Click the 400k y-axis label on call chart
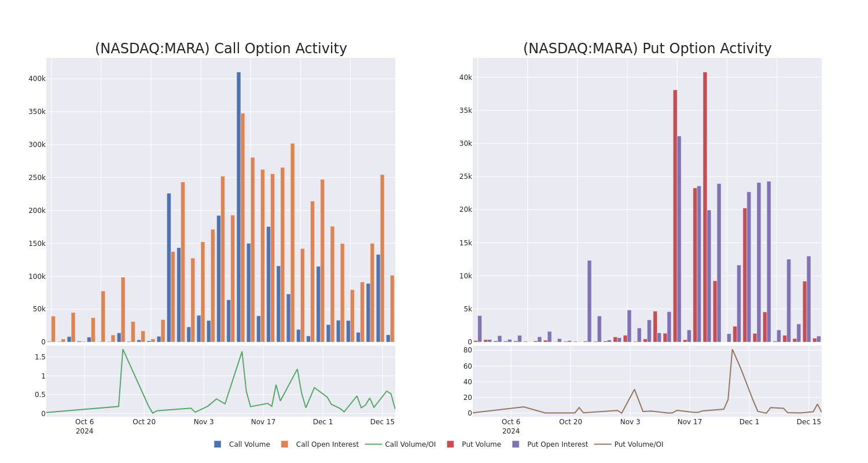This screenshot has width=868, height=463. coord(37,79)
